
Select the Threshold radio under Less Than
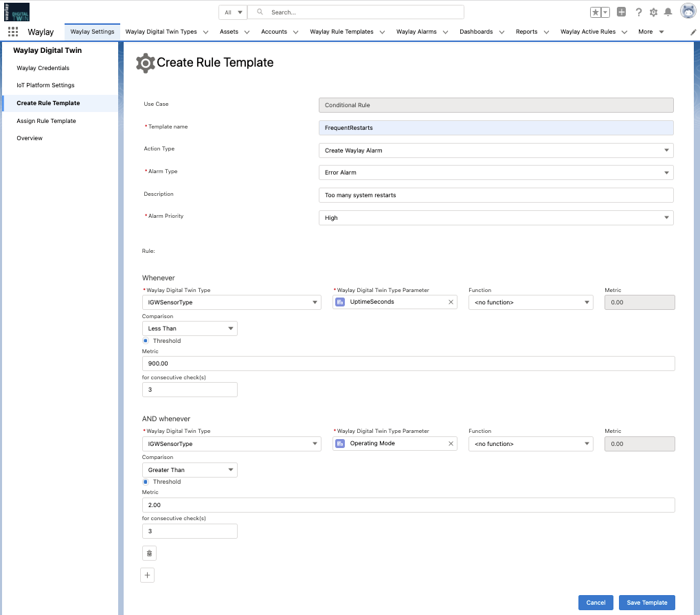coord(146,341)
